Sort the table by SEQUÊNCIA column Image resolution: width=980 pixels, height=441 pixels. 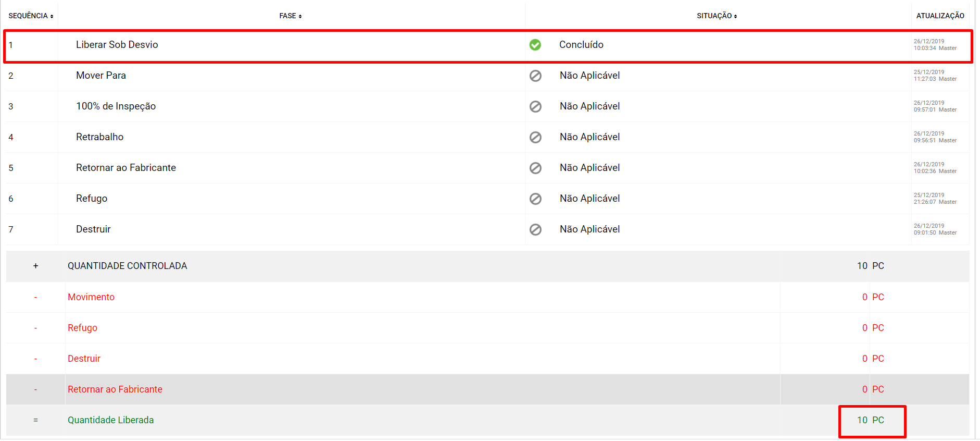click(x=31, y=16)
